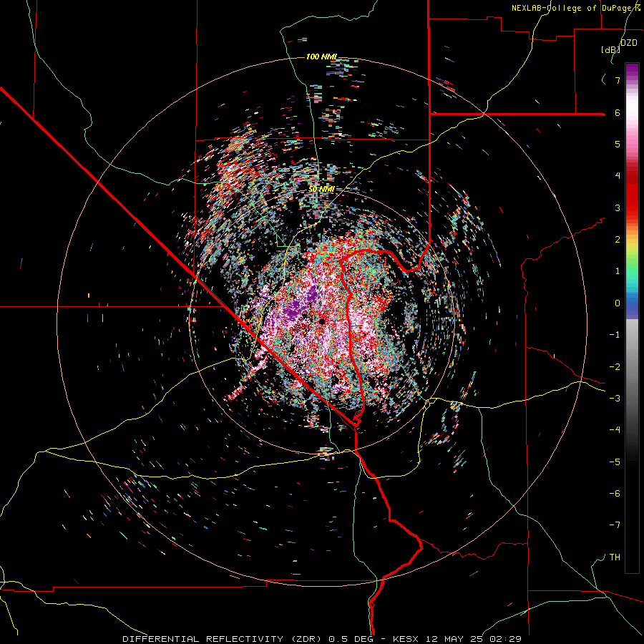Click the -4 value on the color scale
Viewport: 644px width, 644px height.
coord(615,429)
